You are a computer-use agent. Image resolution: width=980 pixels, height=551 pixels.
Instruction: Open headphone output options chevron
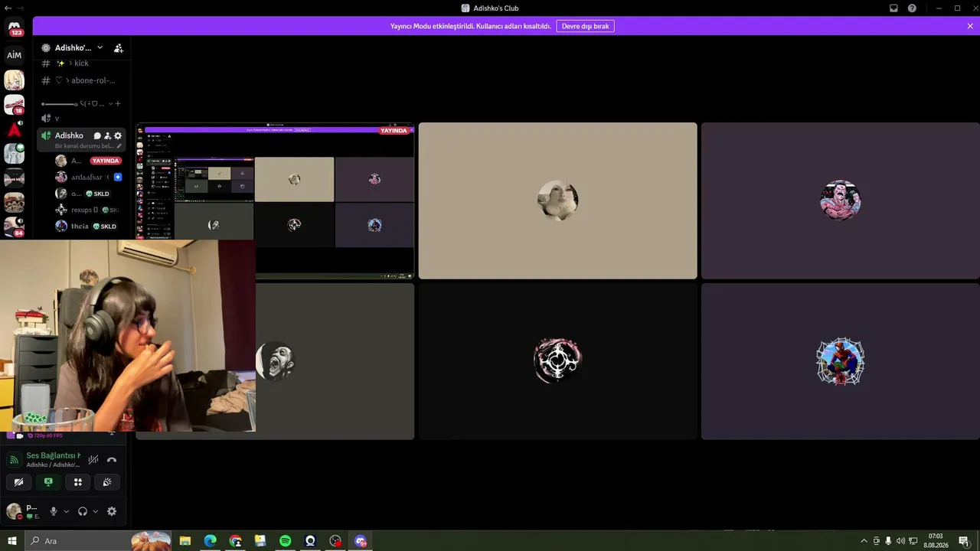(95, 511)
